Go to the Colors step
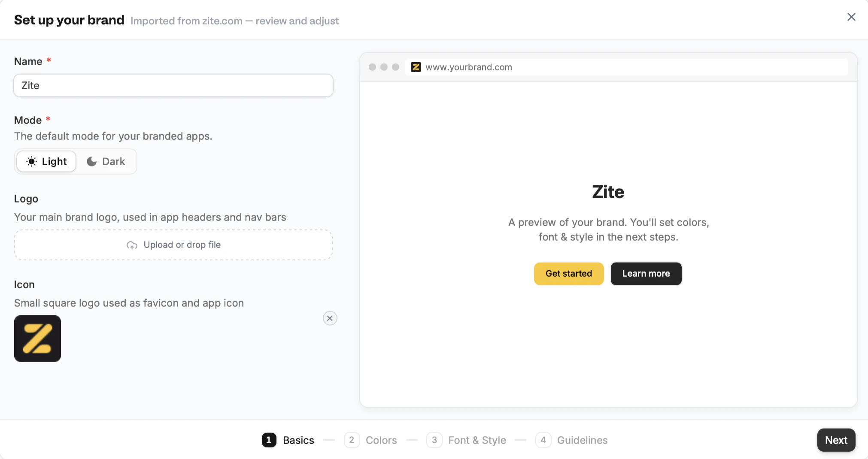Screen dimensions: 868x459 point(370,440)
